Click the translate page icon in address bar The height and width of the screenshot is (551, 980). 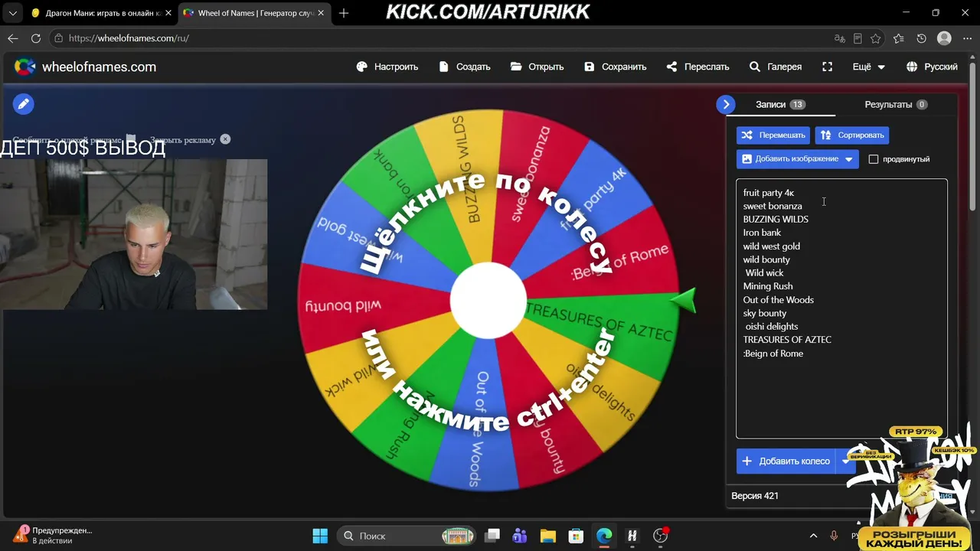point(840,38)
